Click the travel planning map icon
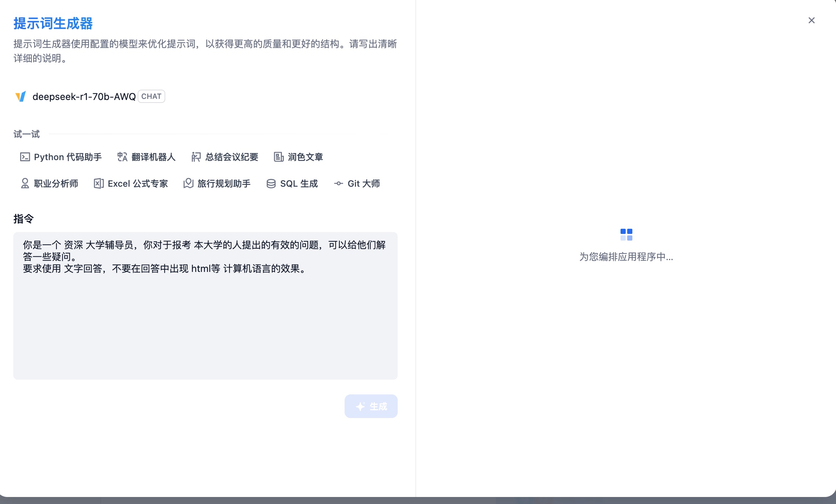The image size is (836, 504). [188, 184]
